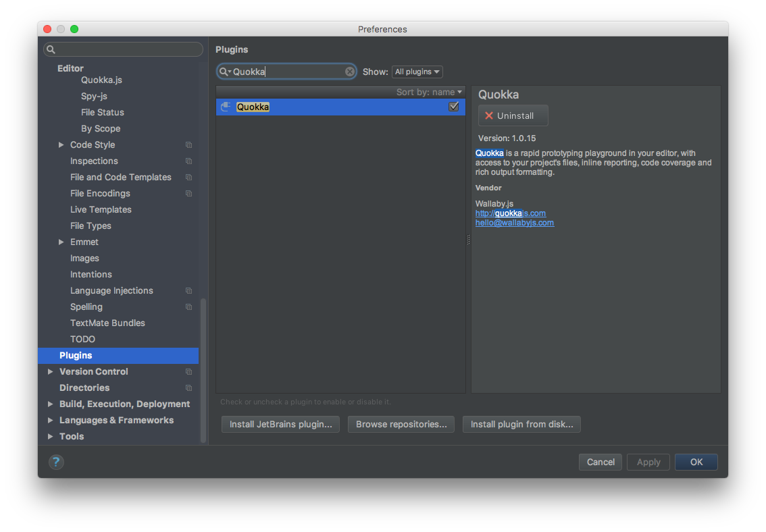Click the copy icon beside Version Control
766x532 pixels.
188,371
